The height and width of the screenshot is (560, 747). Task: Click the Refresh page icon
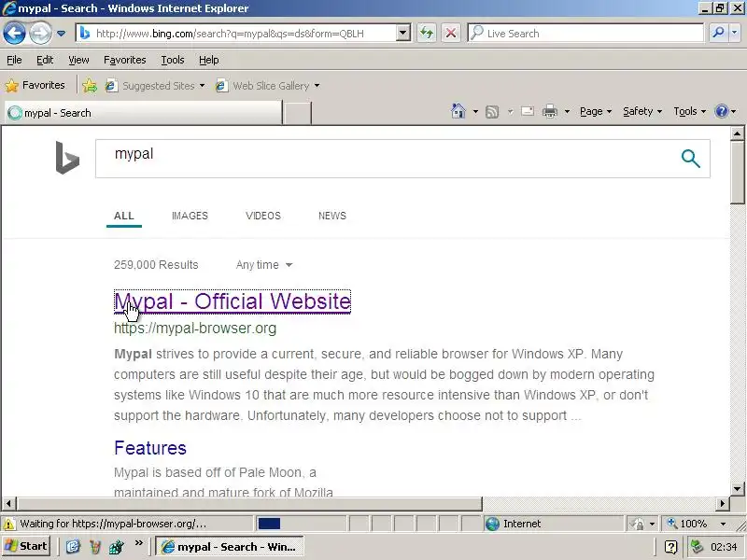[x=427, y=34]
